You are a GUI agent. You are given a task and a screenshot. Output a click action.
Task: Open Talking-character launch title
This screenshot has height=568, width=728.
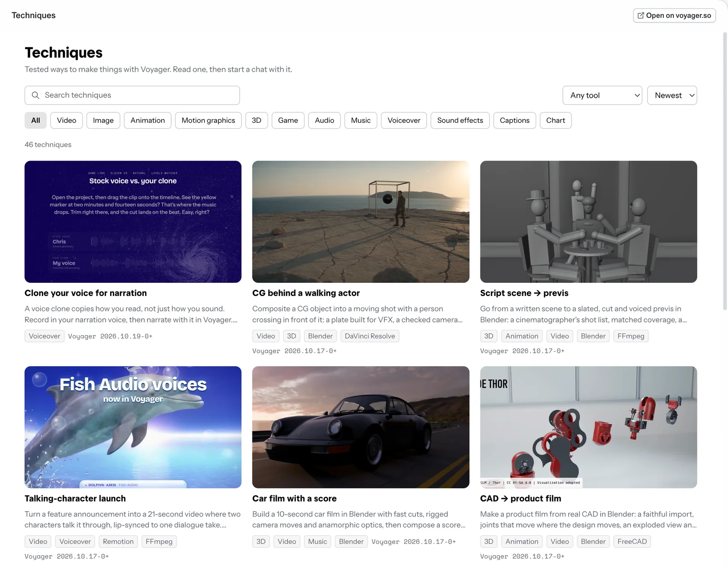tap(75, 498)
